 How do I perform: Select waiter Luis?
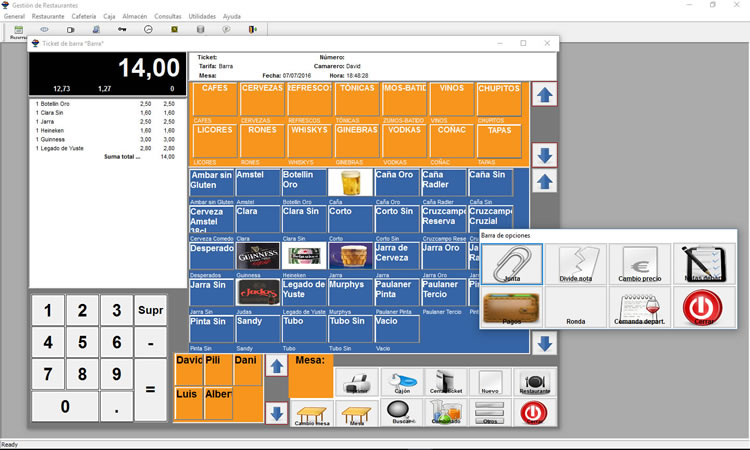(188, 403)
